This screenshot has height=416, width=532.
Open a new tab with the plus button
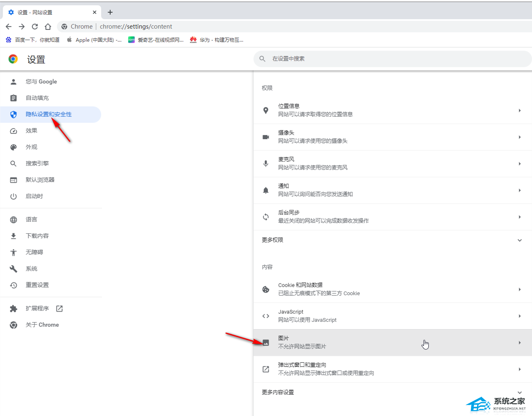coord(110,12)
